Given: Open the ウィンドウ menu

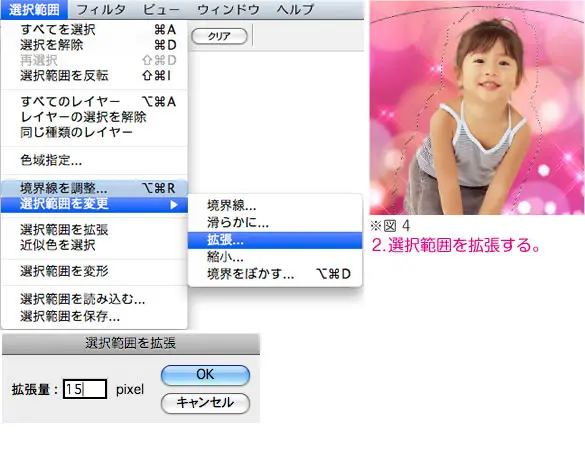Looking at the screenshot, I should click(x=228, y=9).
